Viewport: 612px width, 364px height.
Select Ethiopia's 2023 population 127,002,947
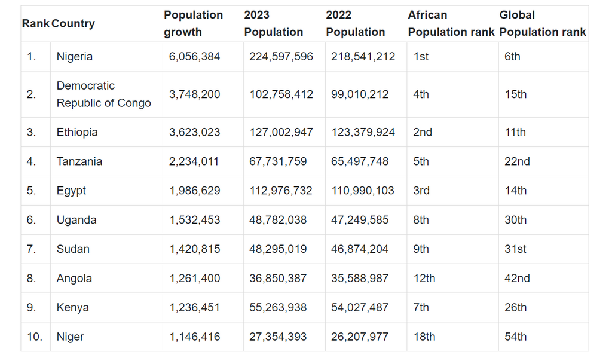281,132
